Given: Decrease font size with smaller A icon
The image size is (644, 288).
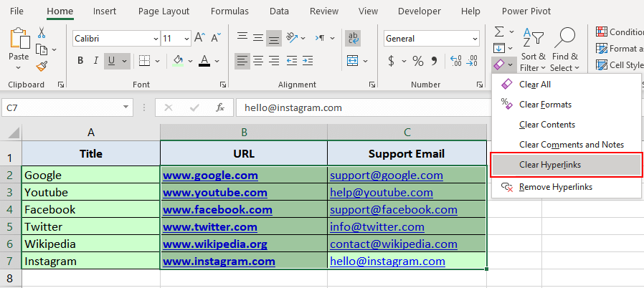Looking at the screenshot, I should (216, 38).
